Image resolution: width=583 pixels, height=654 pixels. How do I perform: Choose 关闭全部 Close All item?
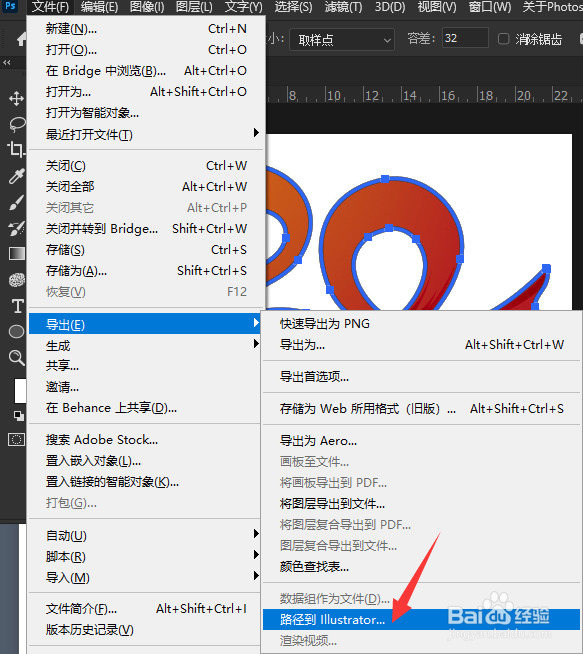(x=146, y=186)
